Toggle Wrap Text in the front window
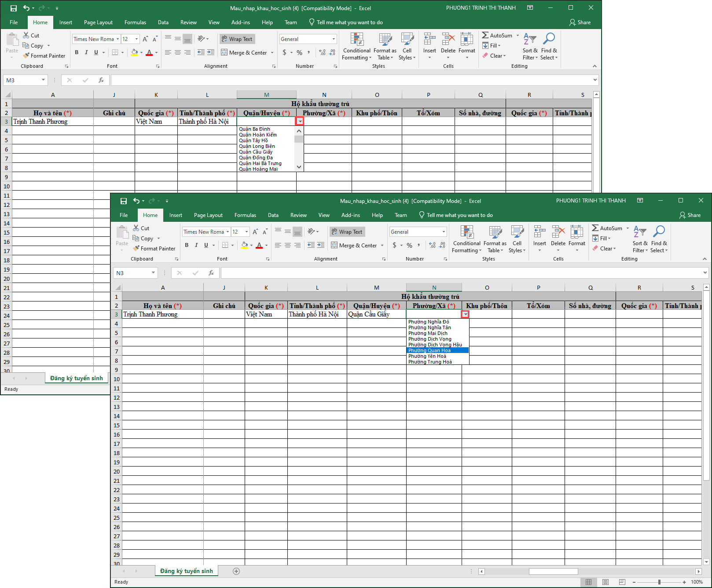This screenshot has width=712, height=588. click(x=347, y=232)
